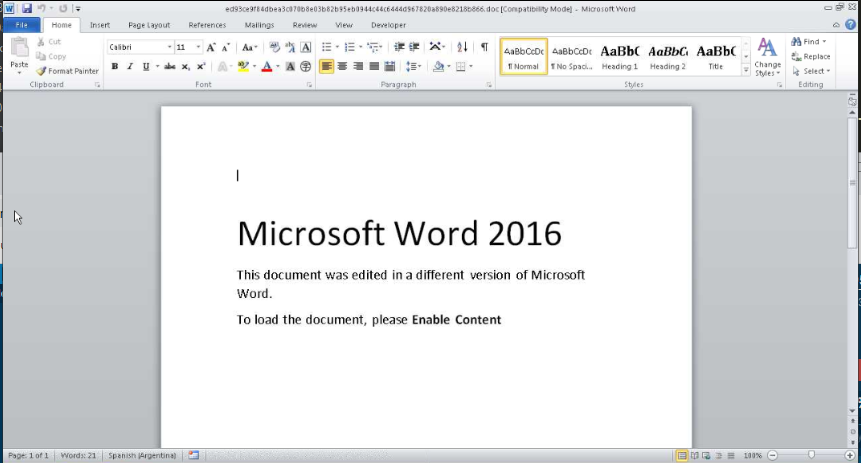Click the Replace button

[x=811, y=56]
